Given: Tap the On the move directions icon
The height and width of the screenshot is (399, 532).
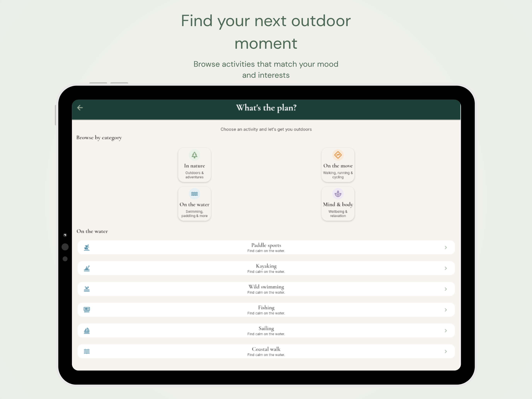Looking at the screenshot, I should 338,155.
